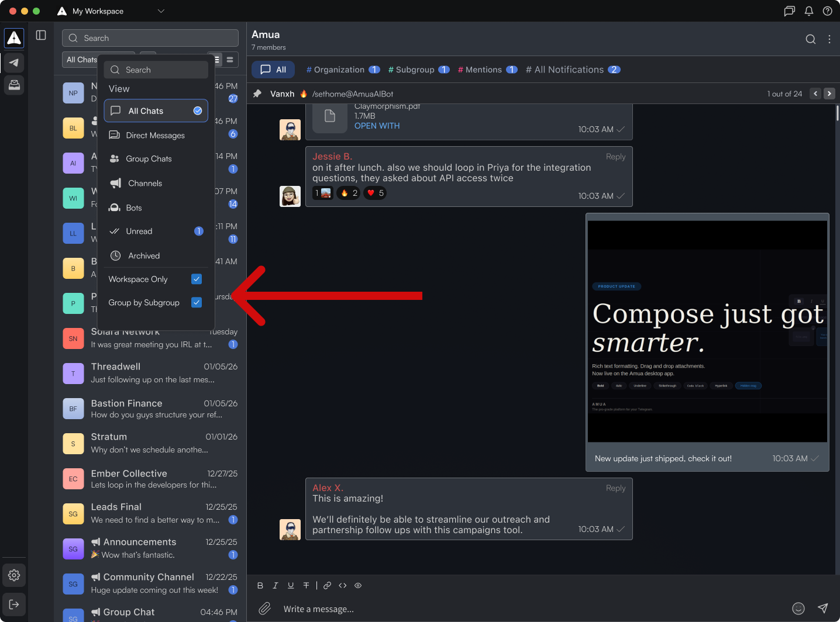Insert code block formatting in composer
Screen dimensions: 840x622
click(343, 585)
